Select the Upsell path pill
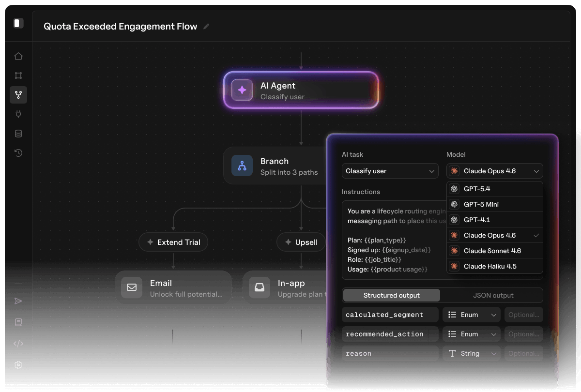 (301, 242)
